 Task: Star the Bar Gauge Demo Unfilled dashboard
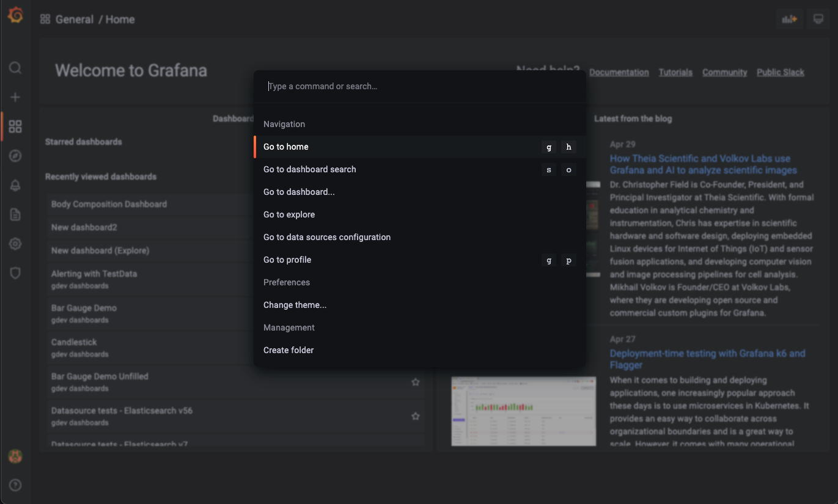[x=416, y=382]
